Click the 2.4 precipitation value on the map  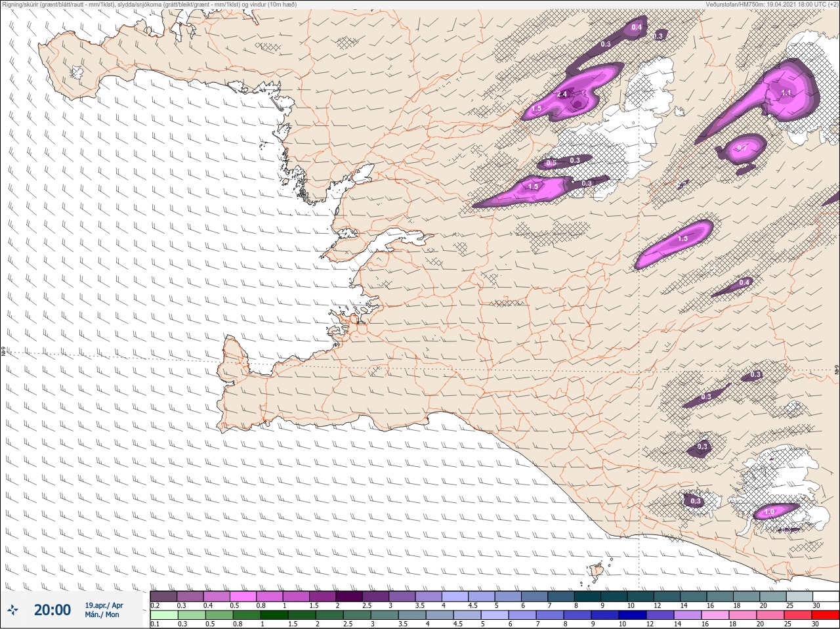pos(562,95)
